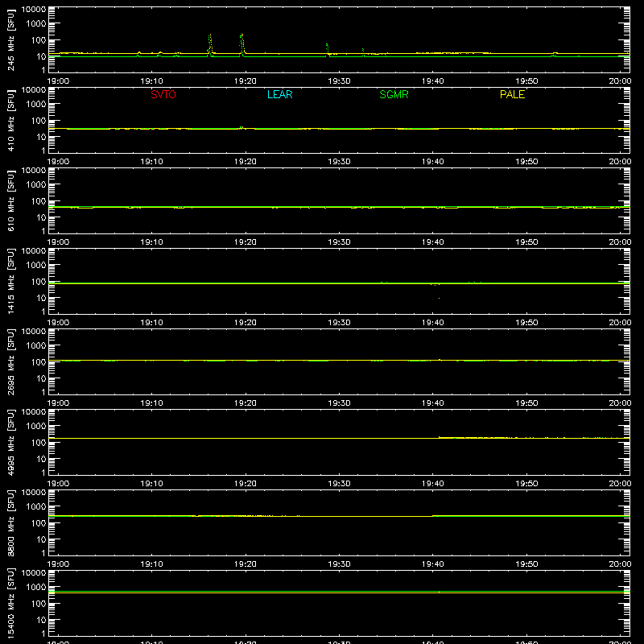644x644 pixels.
Task: Click 19:10 label under the 610 MHz plot
Action: (x=151, y=242)
